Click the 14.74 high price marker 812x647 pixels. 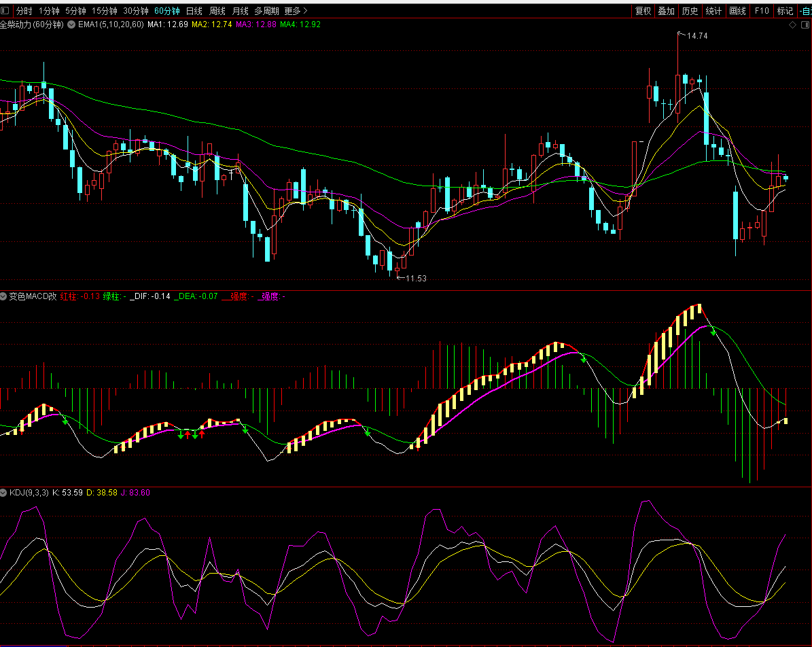[697, 36]
